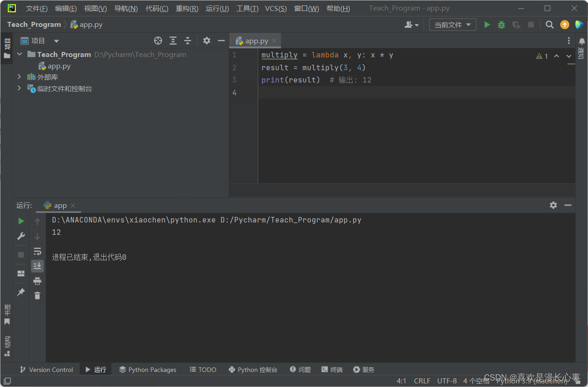Select Opened File in project panel

(158, 41)
